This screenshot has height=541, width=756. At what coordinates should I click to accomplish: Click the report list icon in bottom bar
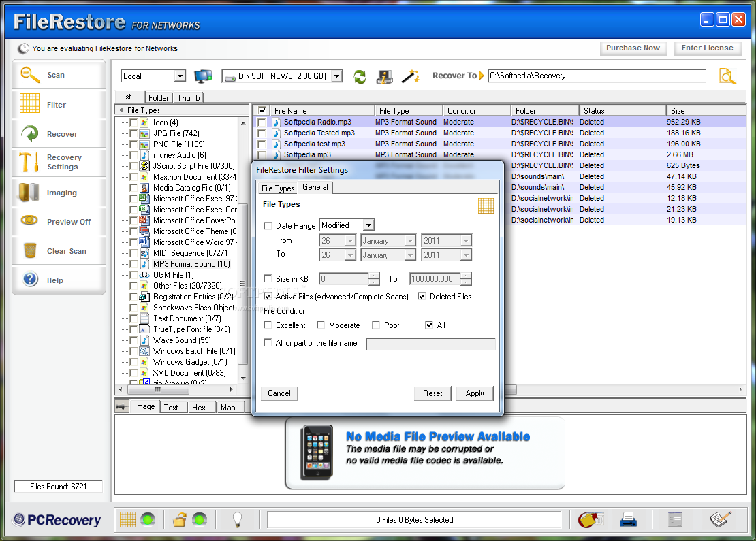675,519
